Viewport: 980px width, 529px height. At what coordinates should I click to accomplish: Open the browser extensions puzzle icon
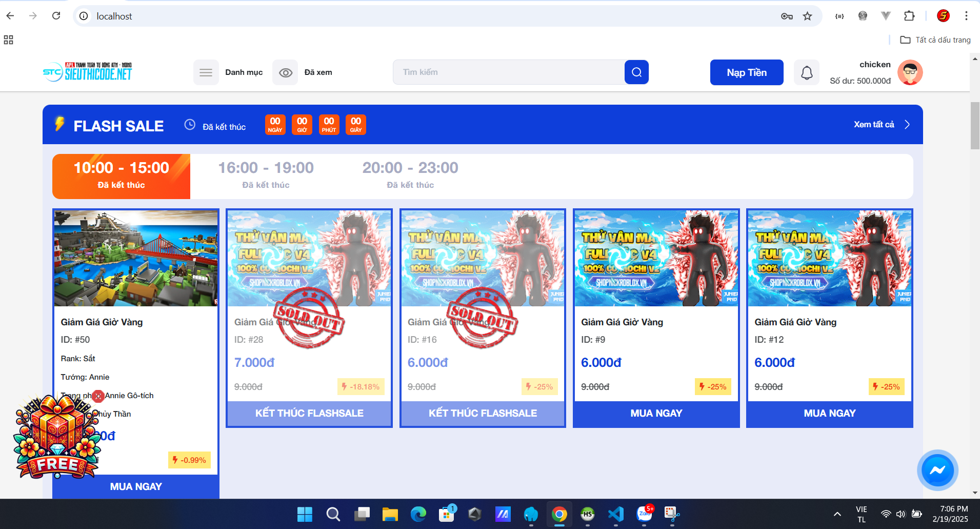point(909,16)
